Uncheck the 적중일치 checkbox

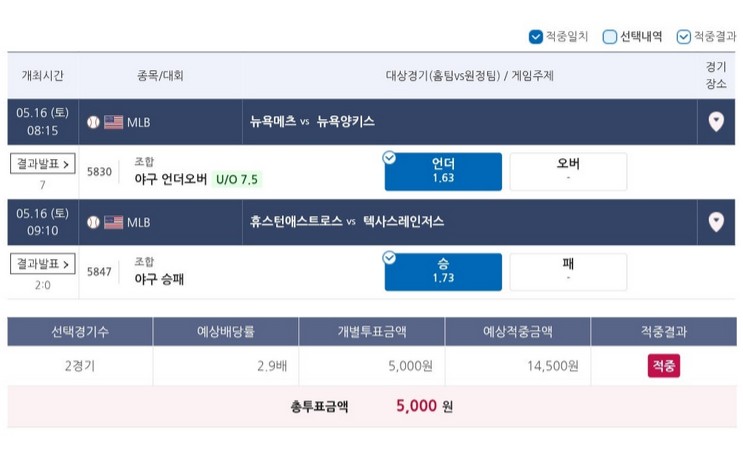pyautogui.click(x=535, y=37)
